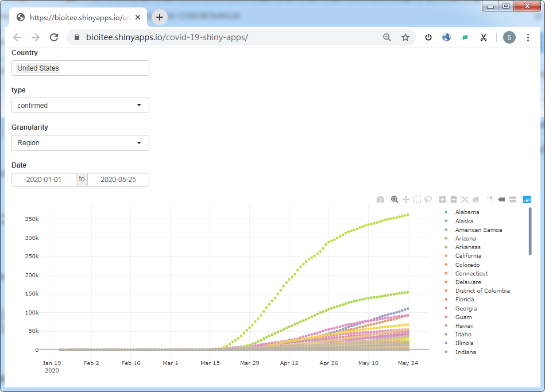Click the start date 2020-01-01 field
This screenshot has height=392, width=545.
(x=44, y=180)
